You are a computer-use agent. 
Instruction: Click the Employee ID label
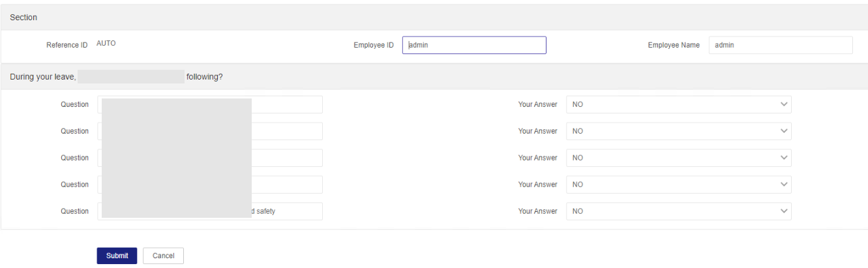click(x=374, y=46)
